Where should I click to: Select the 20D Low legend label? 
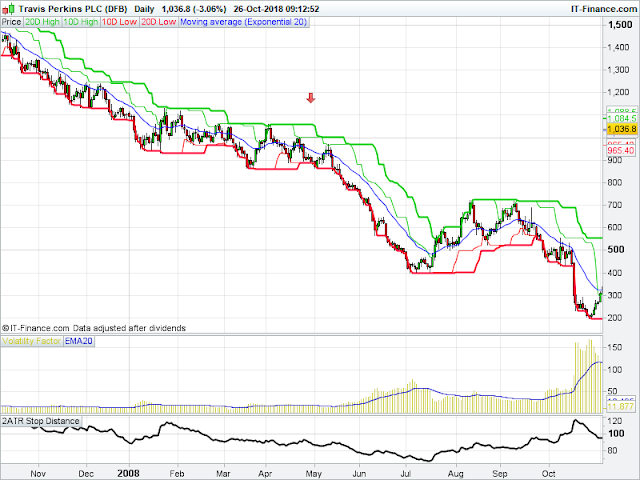158,22
